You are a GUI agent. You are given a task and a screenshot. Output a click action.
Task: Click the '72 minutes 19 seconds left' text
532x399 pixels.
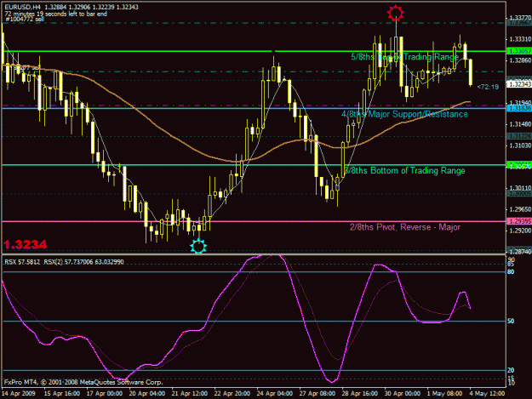pos(55,14)
